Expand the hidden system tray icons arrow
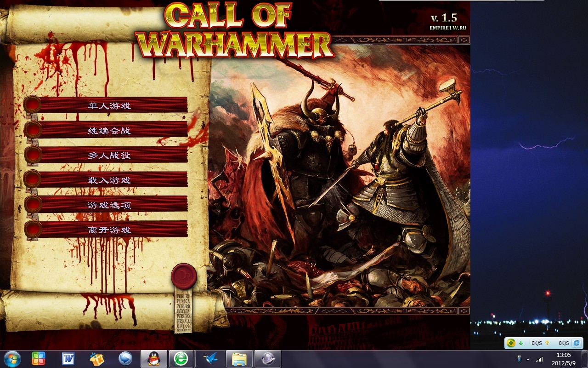Viewport: 588px width, 368px height. pos(528,359)
